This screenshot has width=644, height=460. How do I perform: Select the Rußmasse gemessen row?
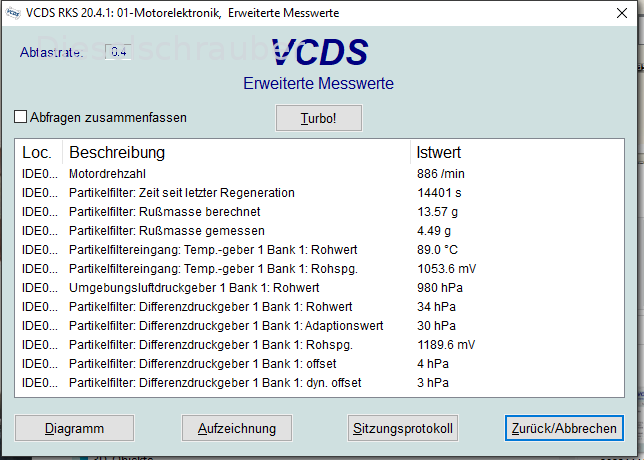coord(320,231)
